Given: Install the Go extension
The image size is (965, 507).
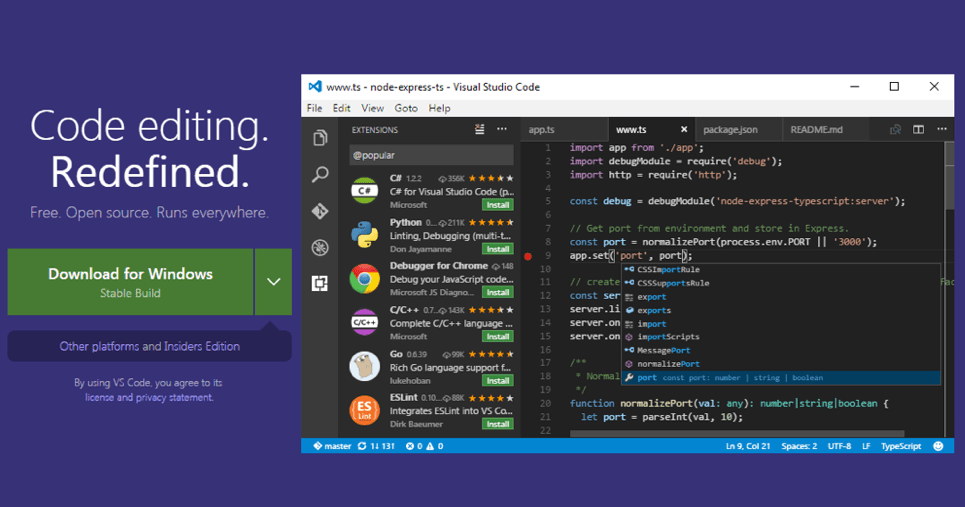Looking at the screenshot, I should coord(498,381).
